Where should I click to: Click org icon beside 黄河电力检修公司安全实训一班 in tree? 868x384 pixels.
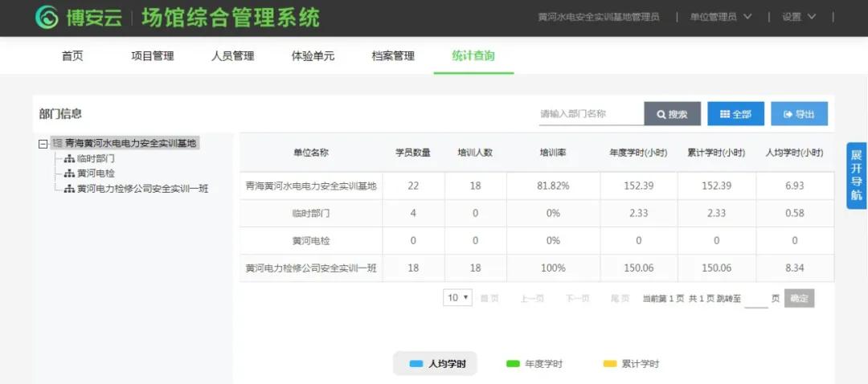pyautogui.click(x=70, y=190)
